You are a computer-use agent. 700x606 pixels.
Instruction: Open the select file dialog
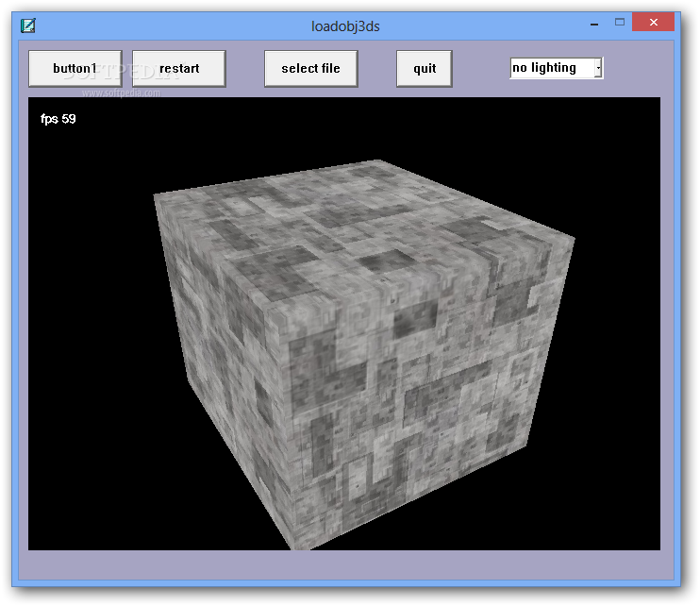coord(310,68)
